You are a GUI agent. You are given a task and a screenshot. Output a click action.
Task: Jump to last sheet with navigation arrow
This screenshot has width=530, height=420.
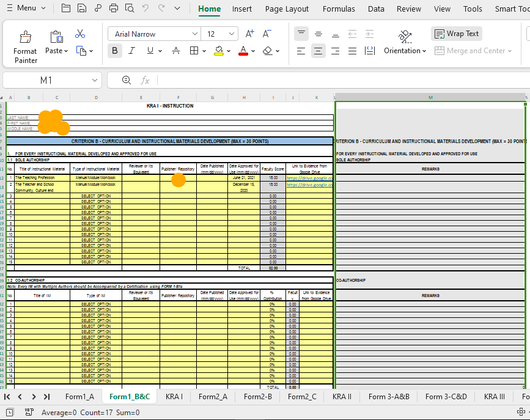click(47, 396)
